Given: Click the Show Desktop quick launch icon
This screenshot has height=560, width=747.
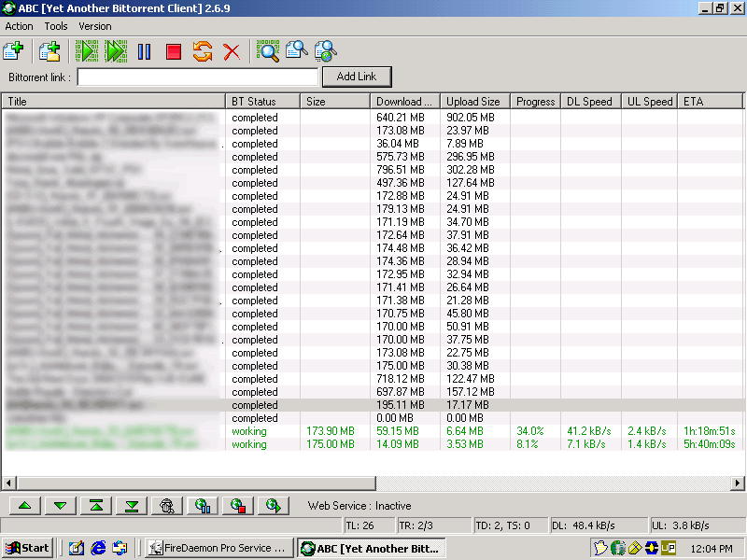Looking at the screenshot, I should tap(77, 548).
